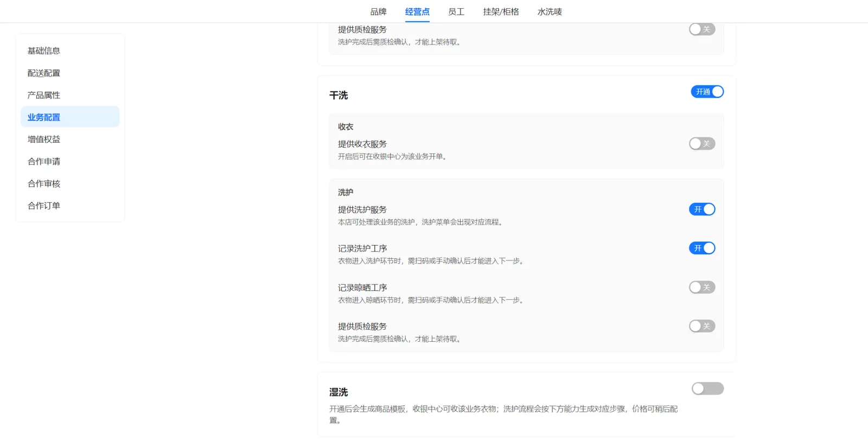868x441 pixels.
Task: Open 增值权益 sidebar item
Action: click(x=70, y=139)
